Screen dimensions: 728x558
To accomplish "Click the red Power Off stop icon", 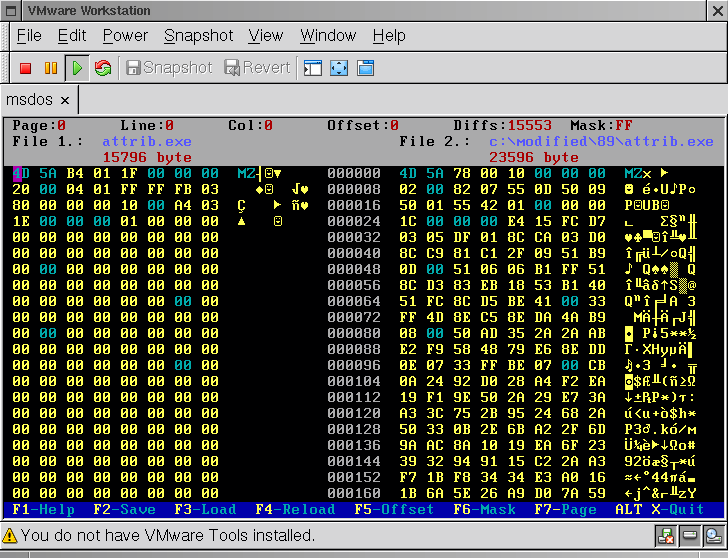I will 26,68.
